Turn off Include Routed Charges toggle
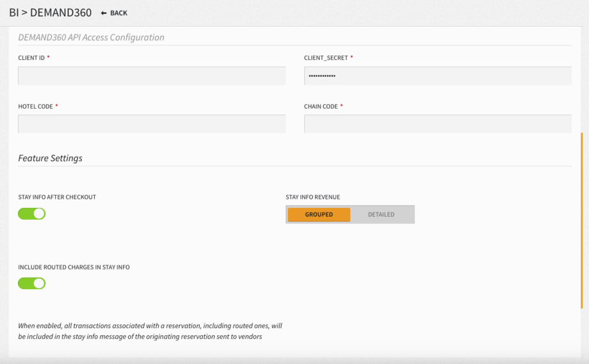Viewport: 589px width, 364px height. tap(32, 283)
